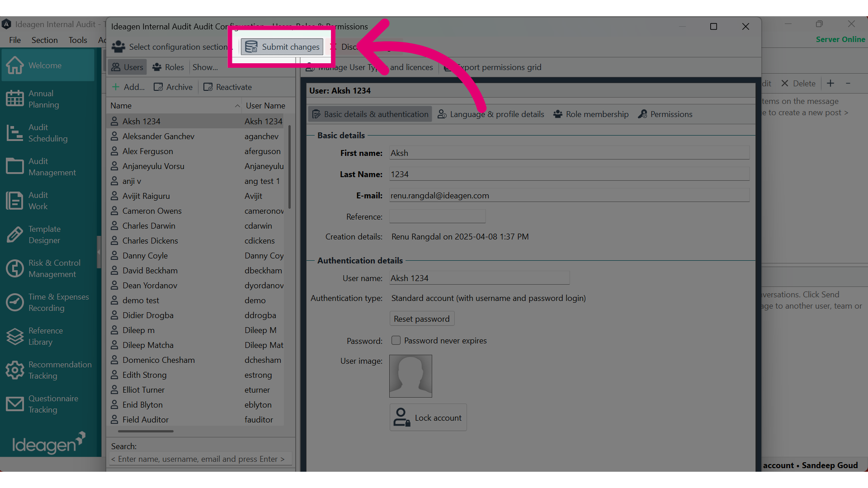868x488 pixels.
Task: Select user Alex Ferguson
Action: [x=196, y=151]
